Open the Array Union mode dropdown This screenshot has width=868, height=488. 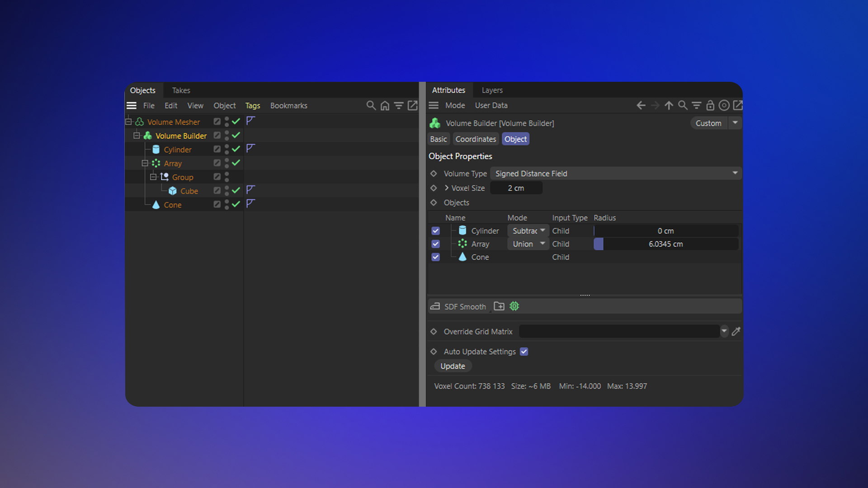coord(528,244)
